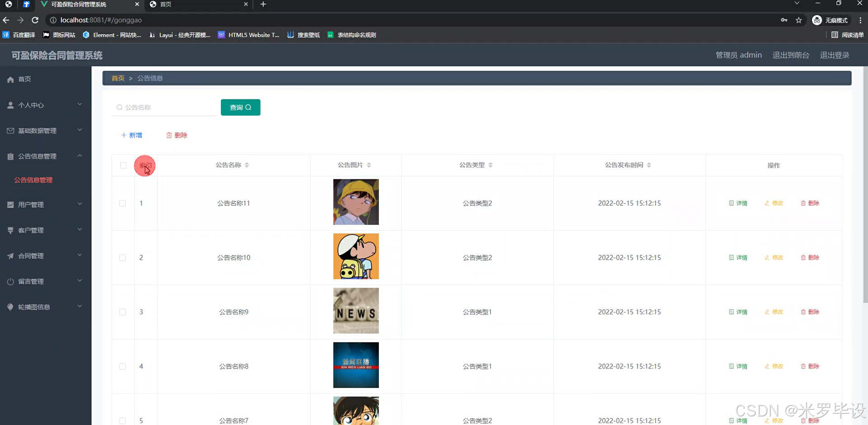
Task: Sort by 公告发布时间 column arrows
Action: click(x=649, y=165)
